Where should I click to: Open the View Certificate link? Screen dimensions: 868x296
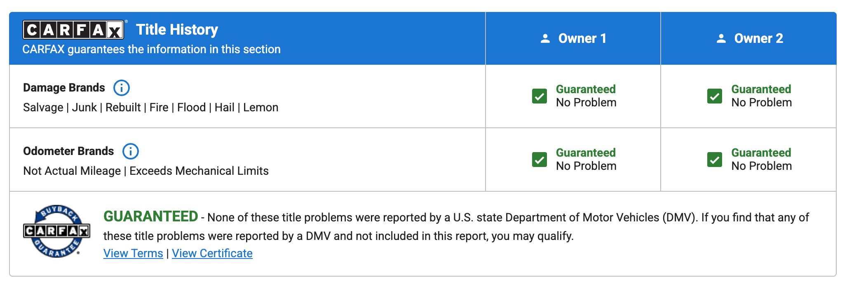(212, 253)
